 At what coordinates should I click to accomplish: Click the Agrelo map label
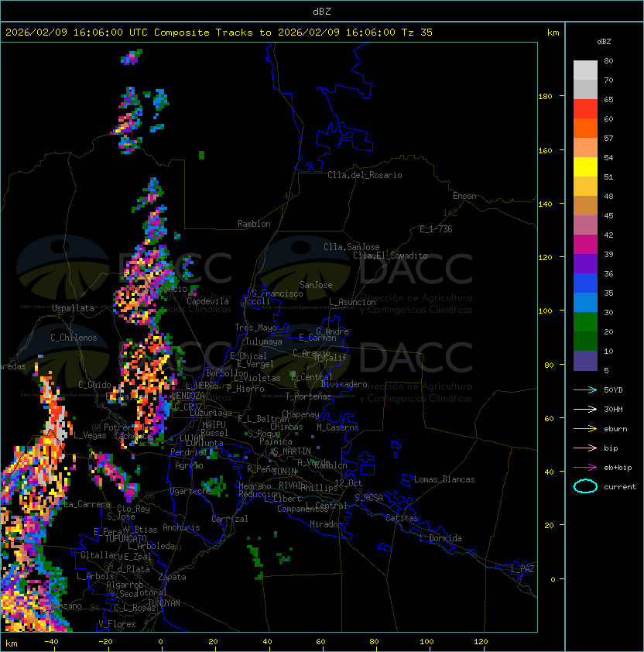(189, 465)
